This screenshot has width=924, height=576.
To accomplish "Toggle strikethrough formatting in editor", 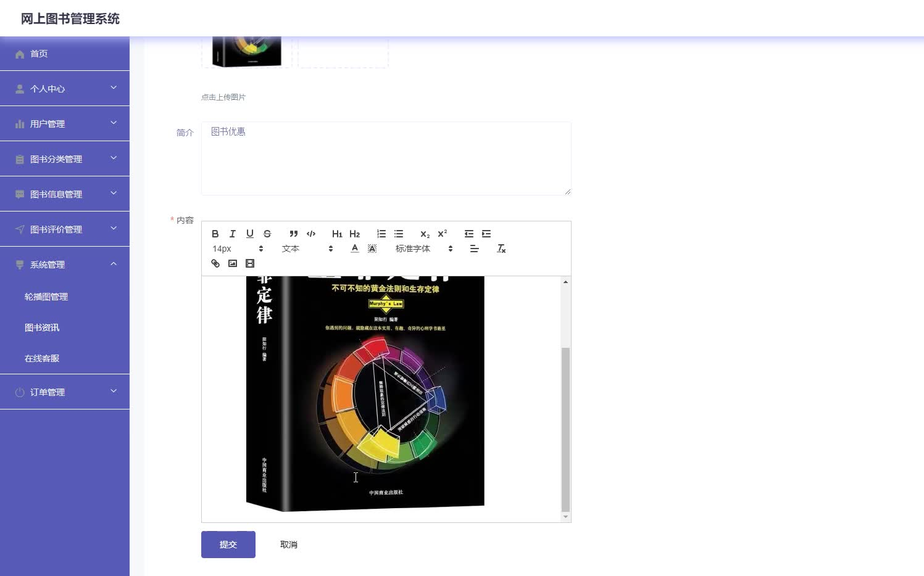I will 267,234.
